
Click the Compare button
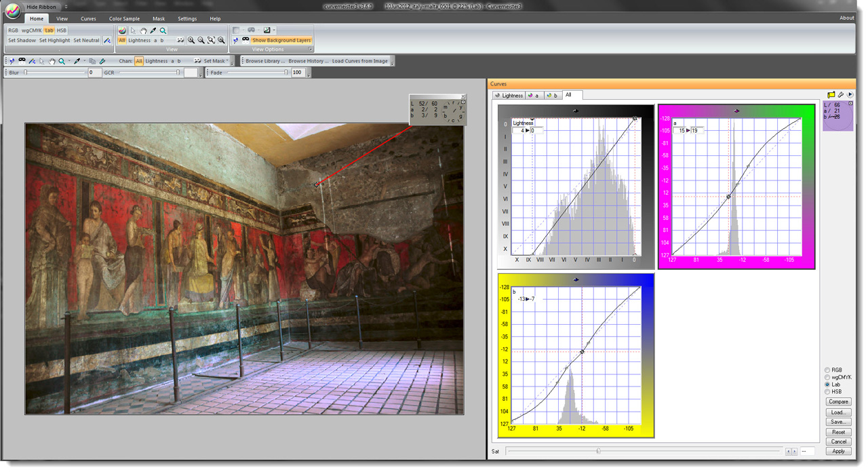tap(838, 401)
